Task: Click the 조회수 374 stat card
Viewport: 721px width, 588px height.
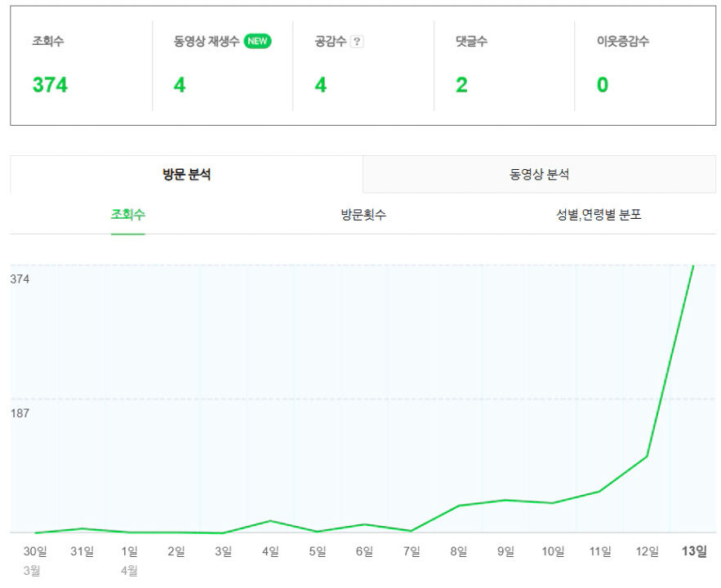Action: [81, 65]
